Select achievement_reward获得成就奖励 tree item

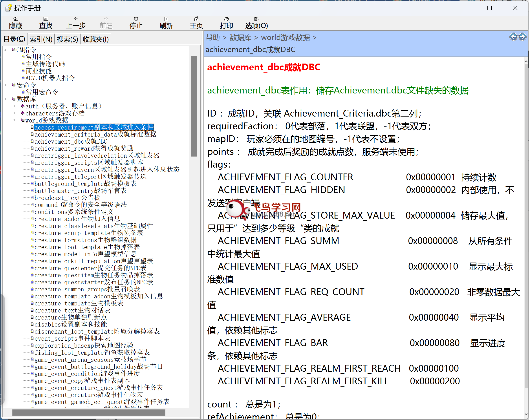click(84, 148)
